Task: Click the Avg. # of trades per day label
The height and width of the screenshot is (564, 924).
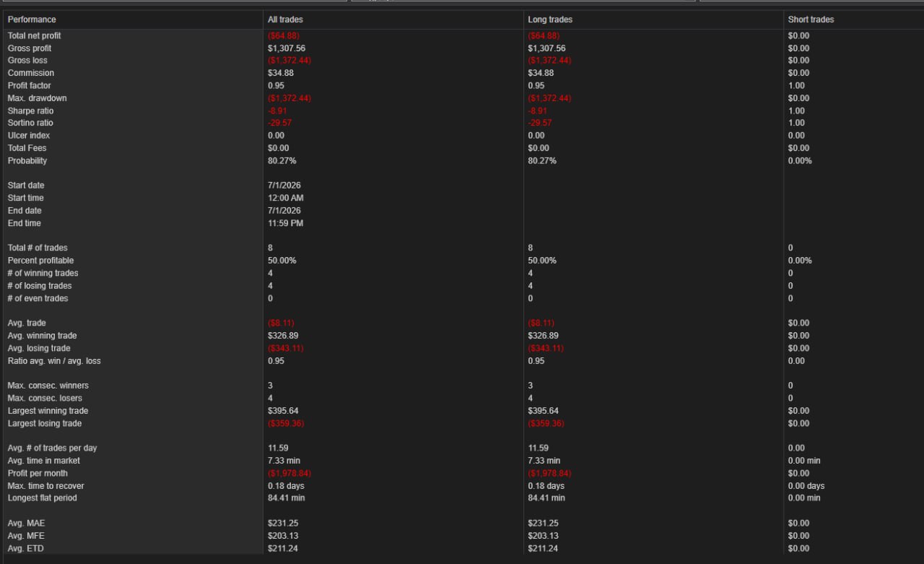Action: click(x=52, y=448)
